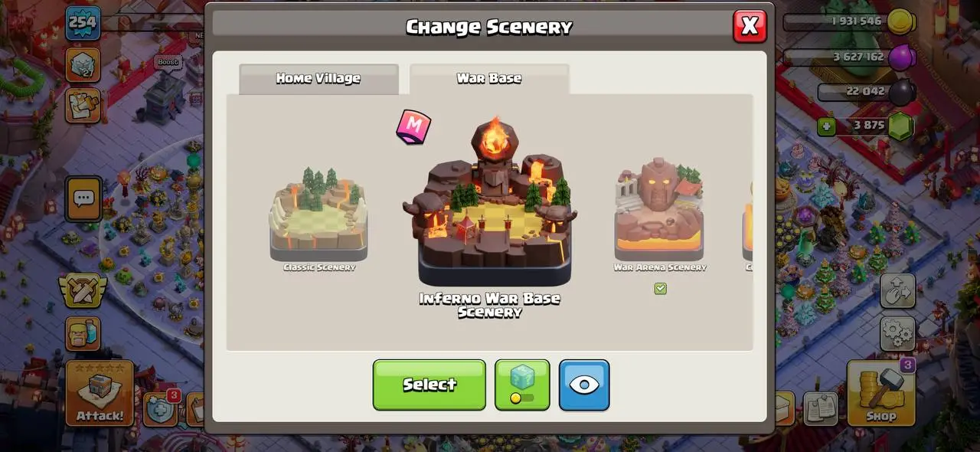Click the blue eye preview scenery button
Screen dimensions: 980x452
[584, 385]
